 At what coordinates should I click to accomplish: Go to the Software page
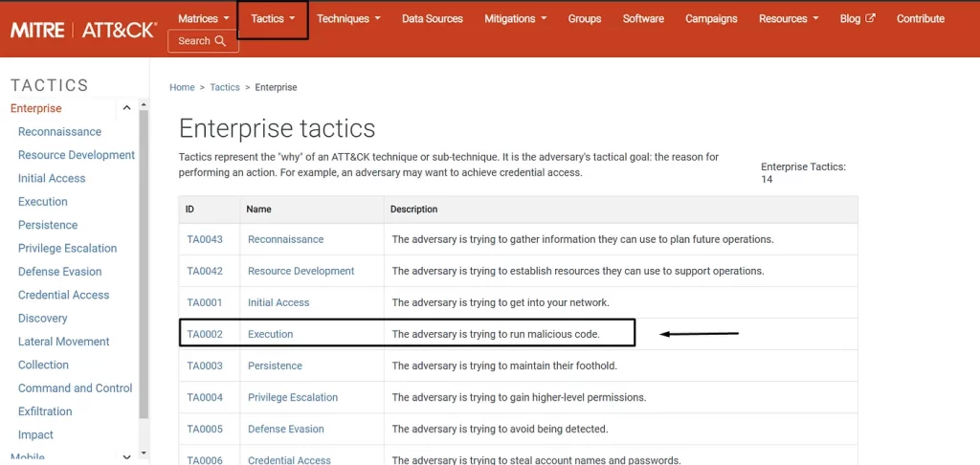643,19
